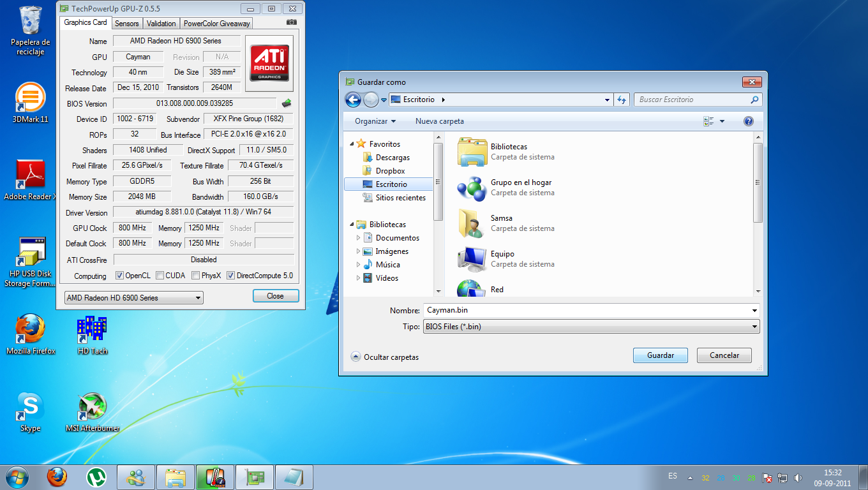
Task: Toggle the OpenCL checkbox
Action: pos(119,276)
